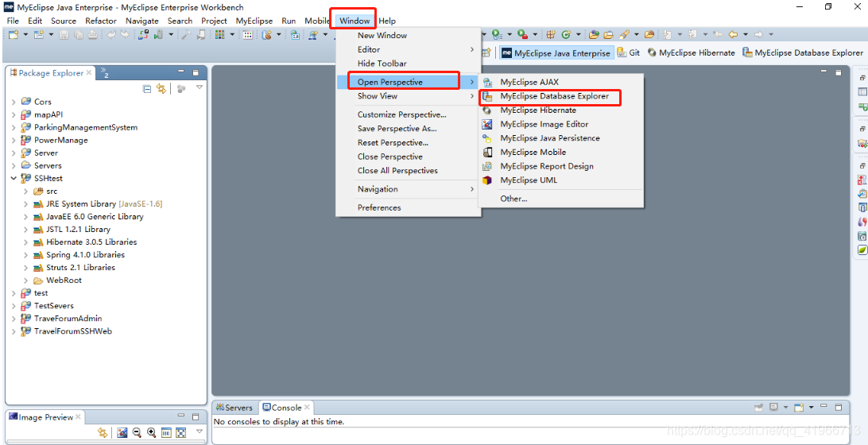Click the Zoom In icon in Image Preview
The image size is (868, 445).
[x=151, y=432]
